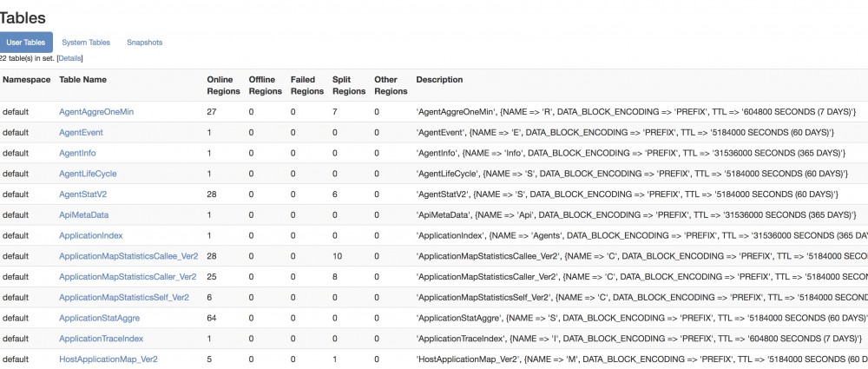Click the HostApplicationMap_Ver2 link
868x369 pixels.
coord(108,359)
